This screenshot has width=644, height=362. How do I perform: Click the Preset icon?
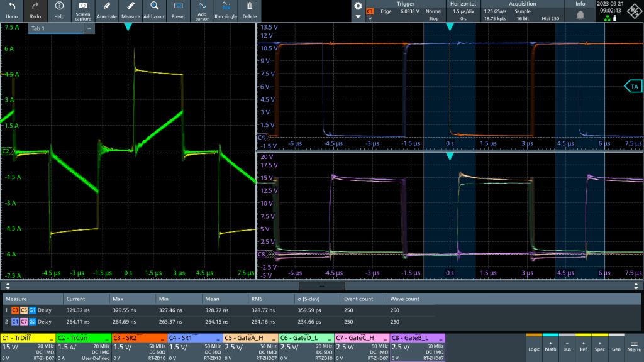coord(178,9)
